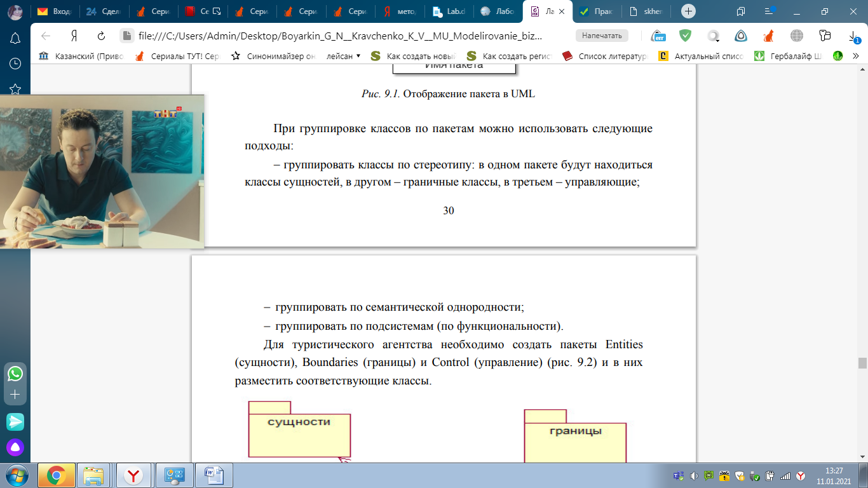Open Как создать новый bookmark

click(414, 56)
